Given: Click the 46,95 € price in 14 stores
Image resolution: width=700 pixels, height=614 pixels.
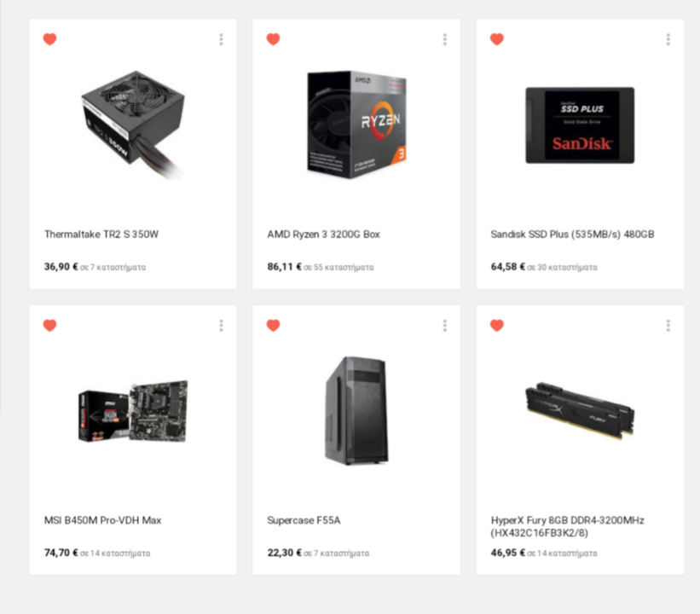Looking at the screenshot, I should [x=508, y=553].
